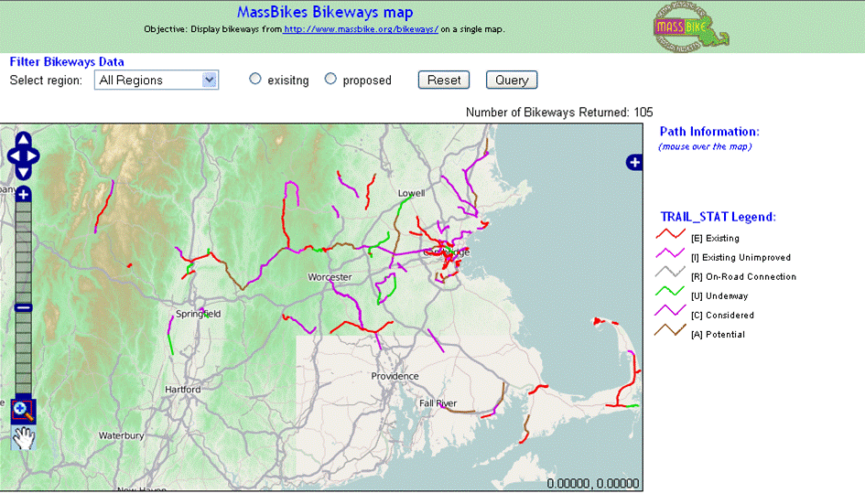Screen dimensions: 865x504
Task: Pan the map west with left arrow
Action: 13,156
